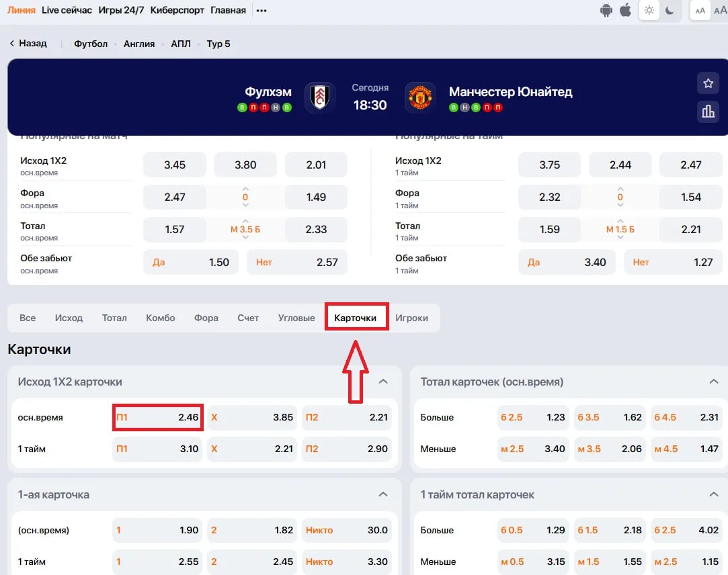Click the Manchester United club crest
This screenshot has height=575, width=728.
coord(419,97)
